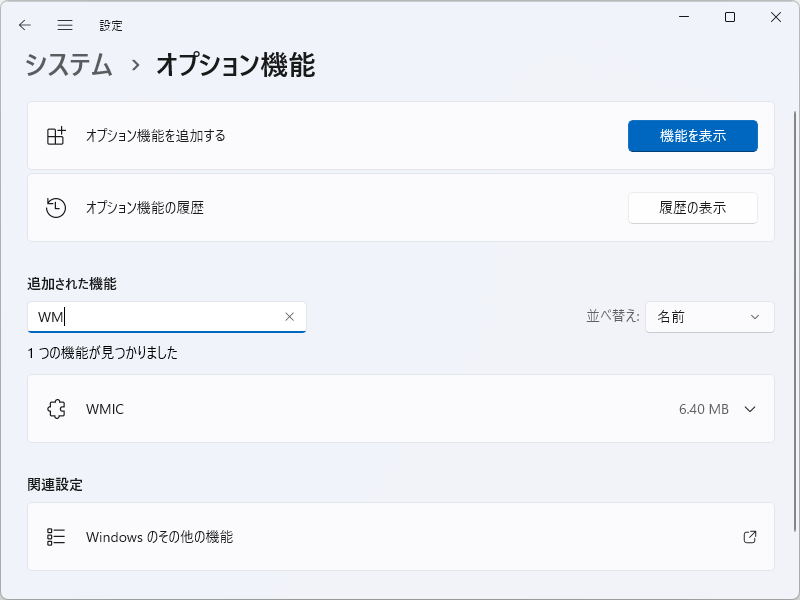Viewport: 800px width, 600px height.
Task: Expand the WMIC feature details chevron
Action: 749,409
